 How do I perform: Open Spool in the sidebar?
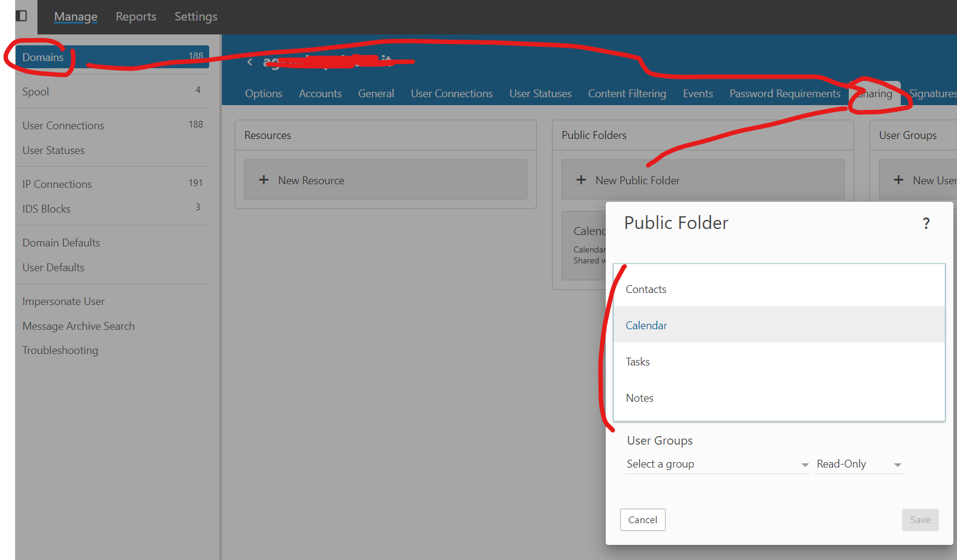pyautogui.click(x=36, y=92)
